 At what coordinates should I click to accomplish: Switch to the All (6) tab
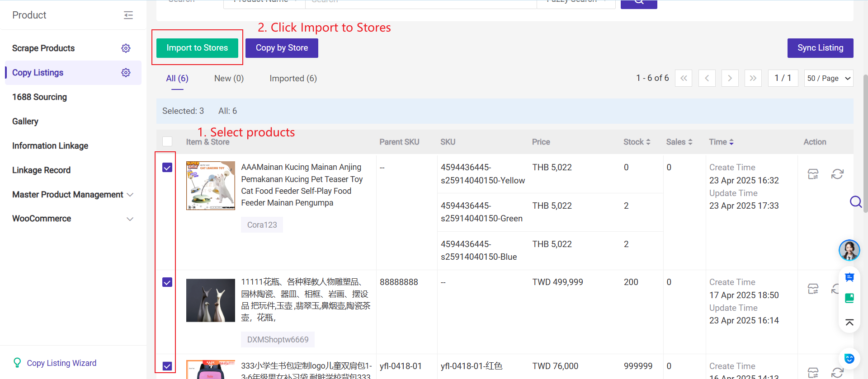177,79
